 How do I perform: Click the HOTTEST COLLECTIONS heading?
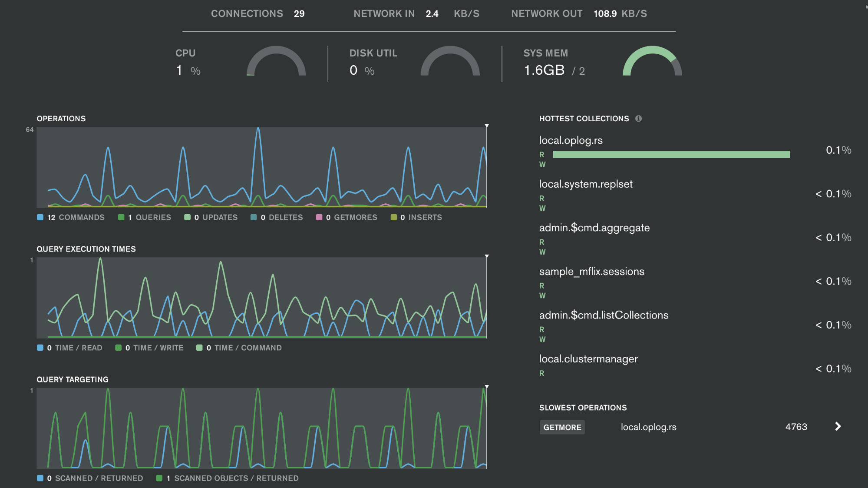pyautogui.click(x=584, y=119)
